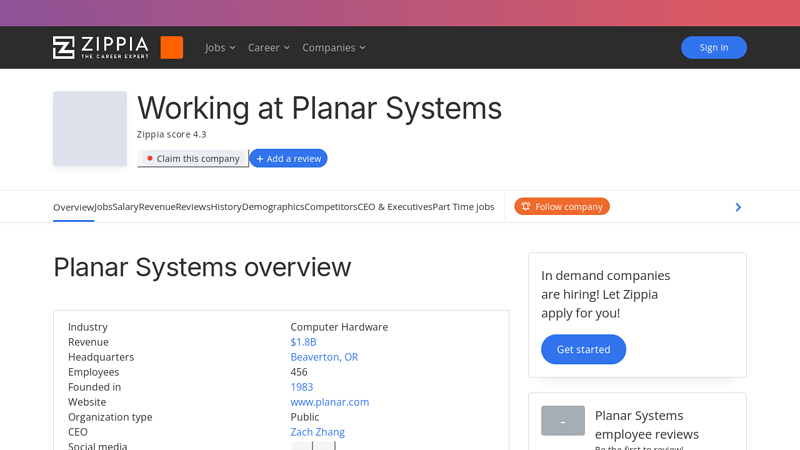
Task: Open the Salary tab
Action: click(x=126, y=207)
